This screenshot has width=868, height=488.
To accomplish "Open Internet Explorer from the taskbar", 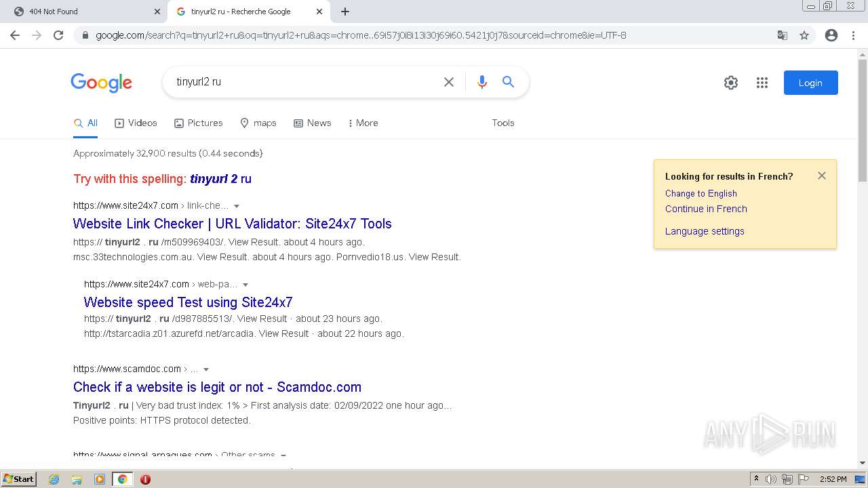I will (54, 479).
